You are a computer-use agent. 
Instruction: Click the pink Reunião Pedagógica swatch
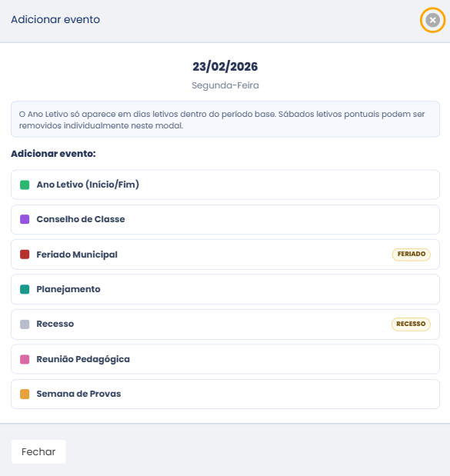25,359
